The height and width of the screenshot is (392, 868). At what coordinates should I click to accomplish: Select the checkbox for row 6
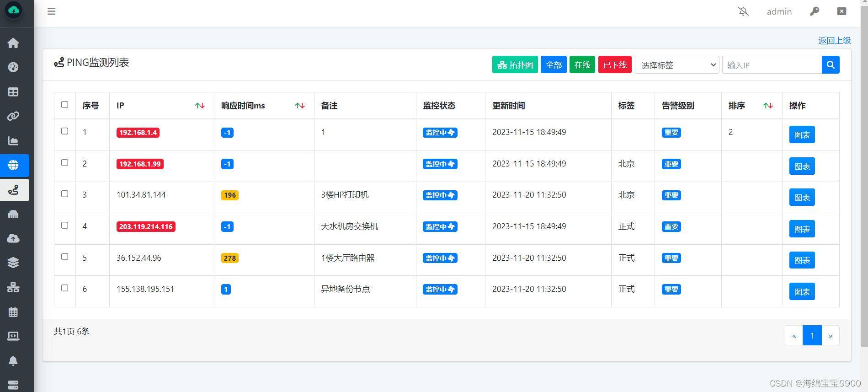tap(65, 288)
